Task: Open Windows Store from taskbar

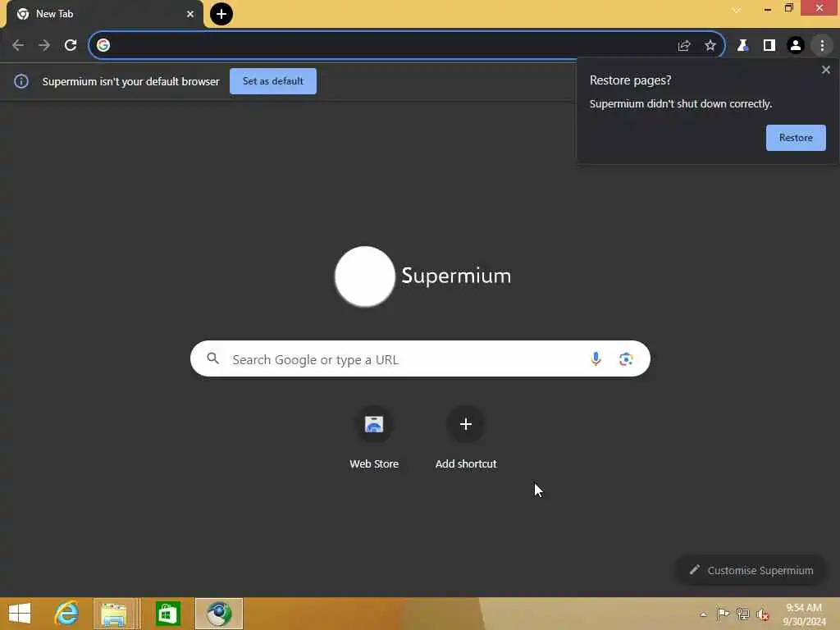Action: point(167,614)
